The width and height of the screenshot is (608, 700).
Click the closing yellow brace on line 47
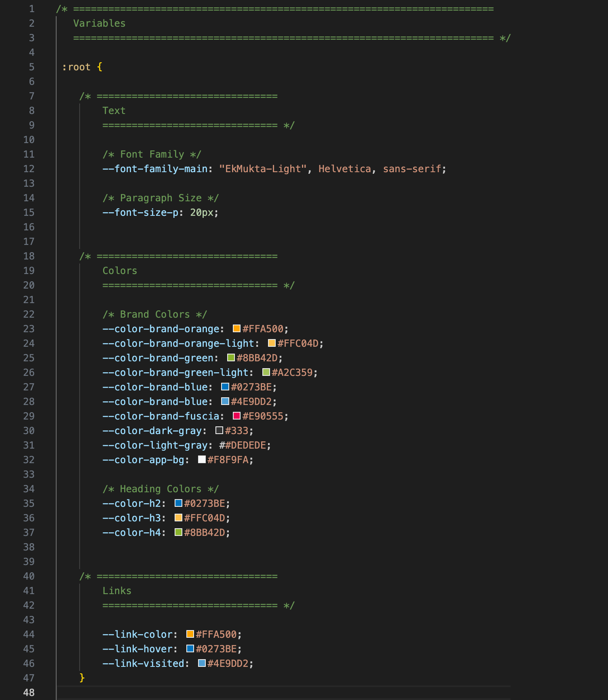[x=82, y=678]
